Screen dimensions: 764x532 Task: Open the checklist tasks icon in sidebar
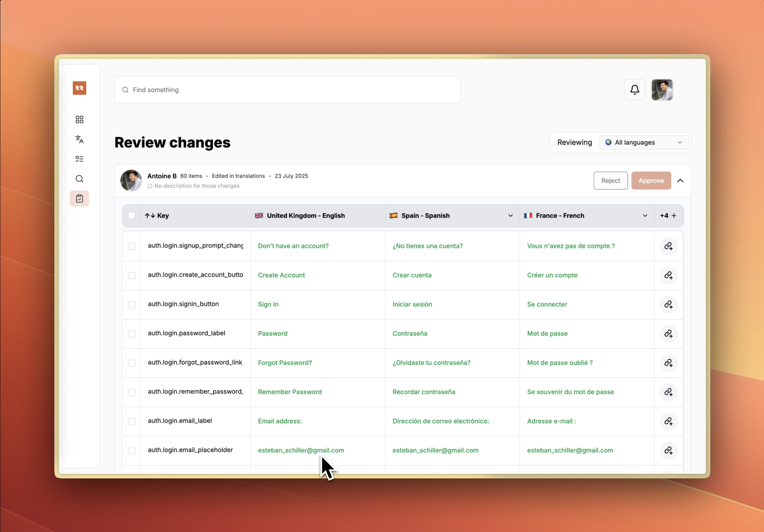79,159
